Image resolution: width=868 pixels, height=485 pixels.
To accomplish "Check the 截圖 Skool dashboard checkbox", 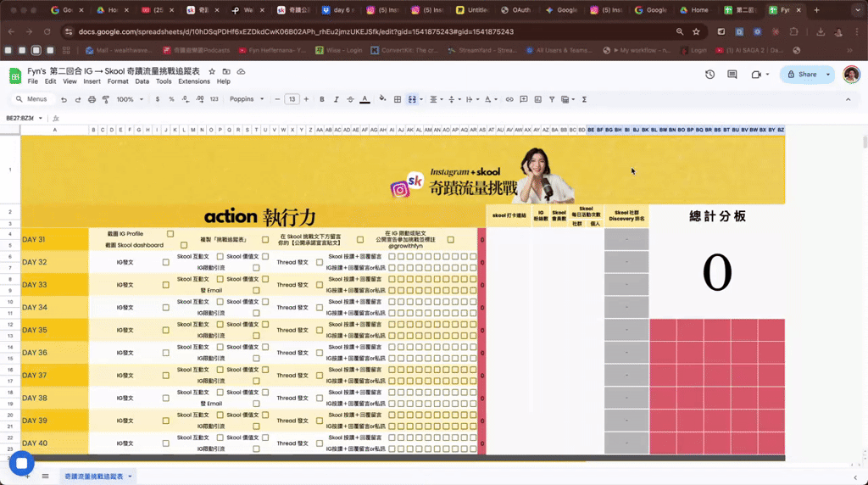I will tap(184, 245).
